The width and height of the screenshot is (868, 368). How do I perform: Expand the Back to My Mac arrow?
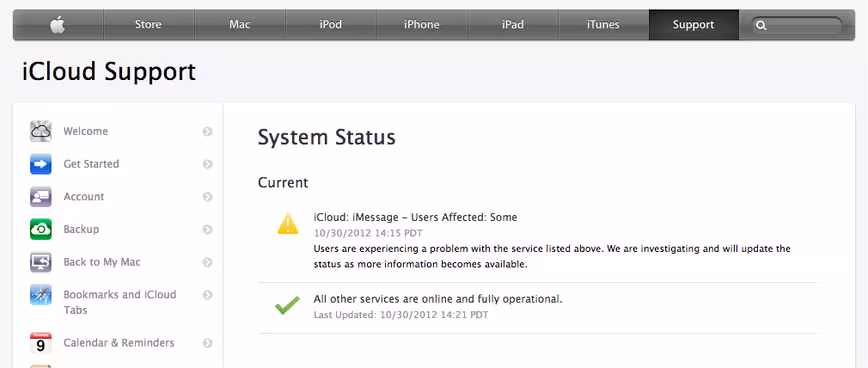click(x=208, y=262)
